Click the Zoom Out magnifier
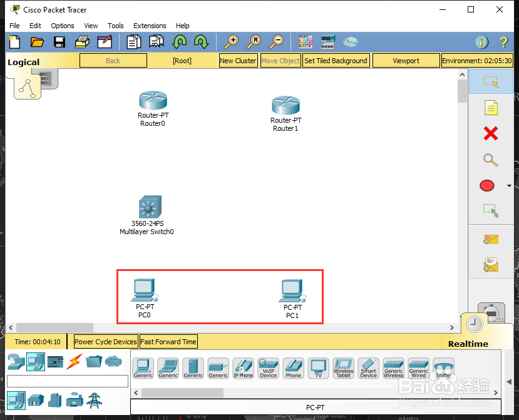The image size is (519, 420). click(x=276, y=42)
